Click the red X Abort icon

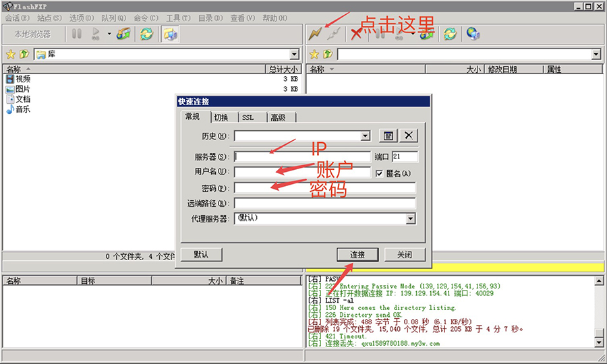[x=356, y=34]
